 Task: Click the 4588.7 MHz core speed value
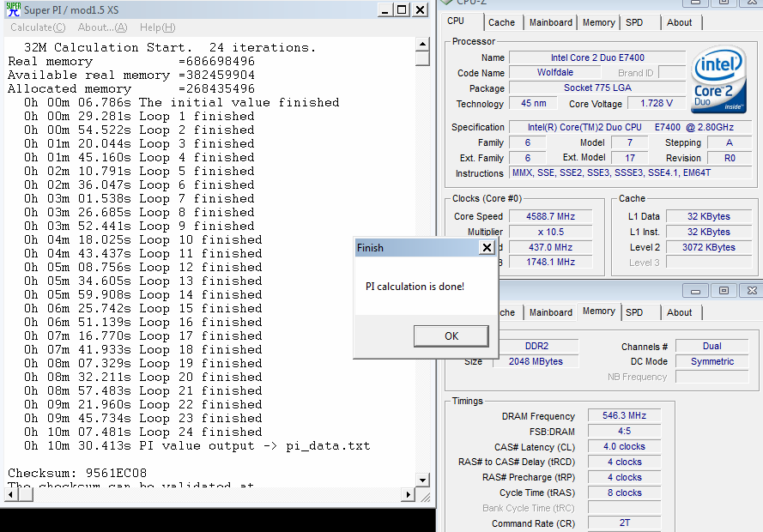(x=550, y=216)
